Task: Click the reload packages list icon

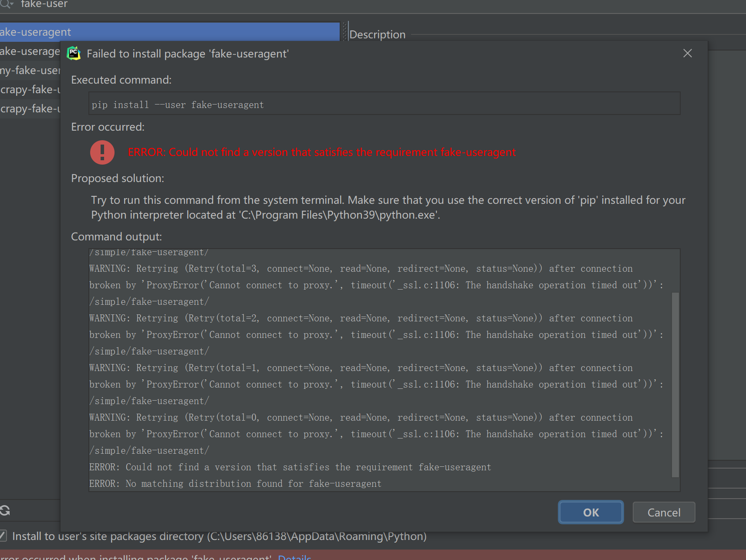Action: pyautogui.click(x=5, y=510)
